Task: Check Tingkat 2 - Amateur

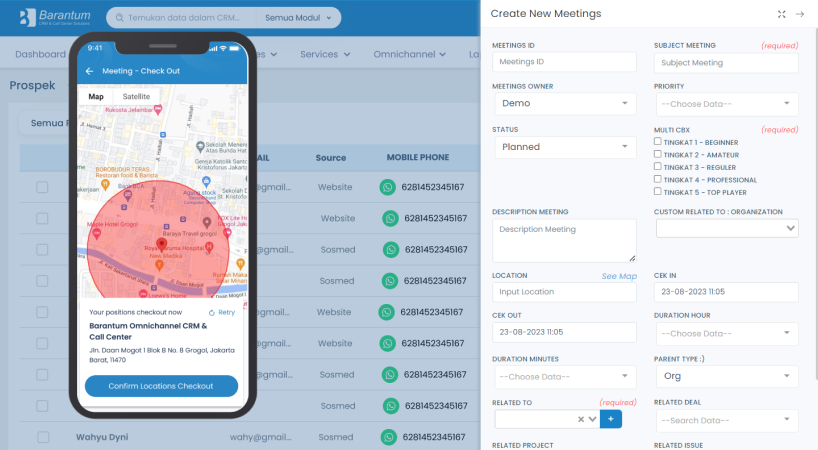Action: (x=658, y=154)
